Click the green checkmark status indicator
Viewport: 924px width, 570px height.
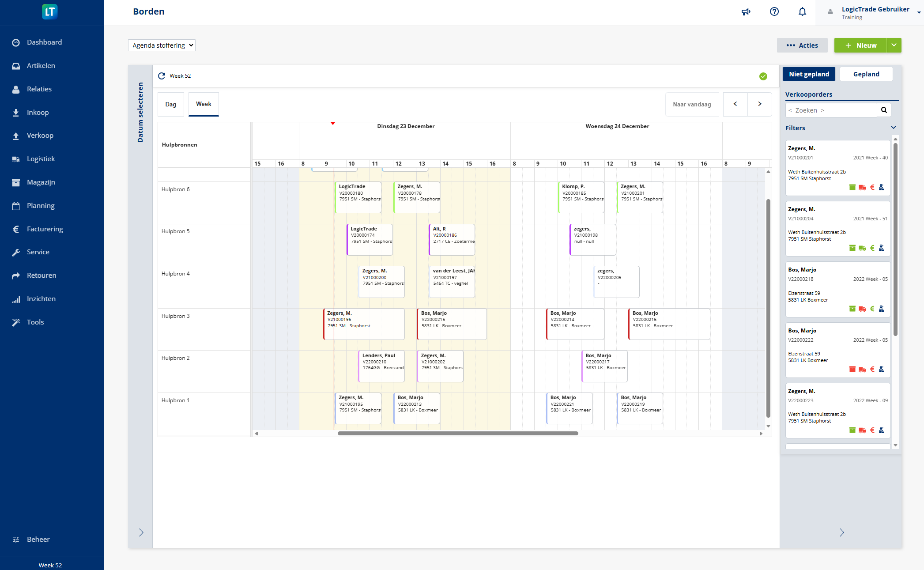pyautogui.click(x=763, y=76)
